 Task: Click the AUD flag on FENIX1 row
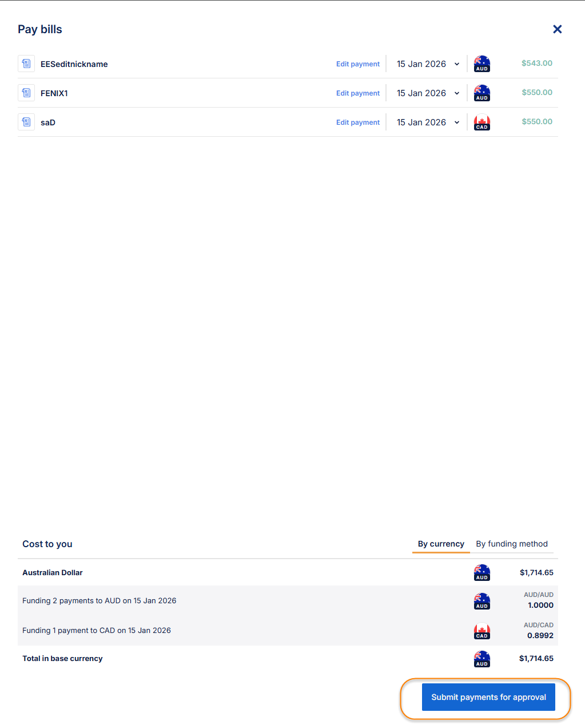(482, 93)
